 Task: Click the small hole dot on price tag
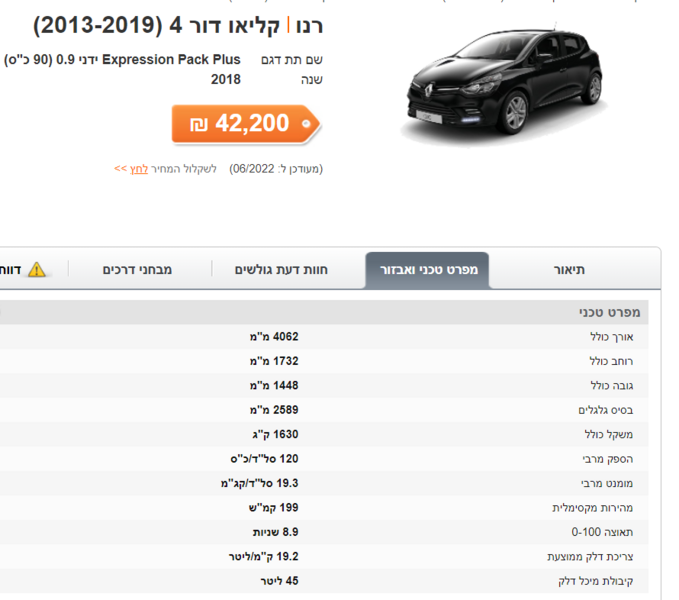pyautogui.click(x=306, y=124)
